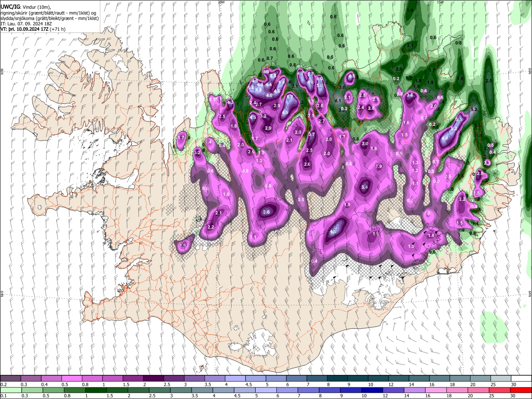The height and width of the screenshot is (399, 532).
Task: Click the '3.6' snowfall value on the map
Action: tap(267, 212)
